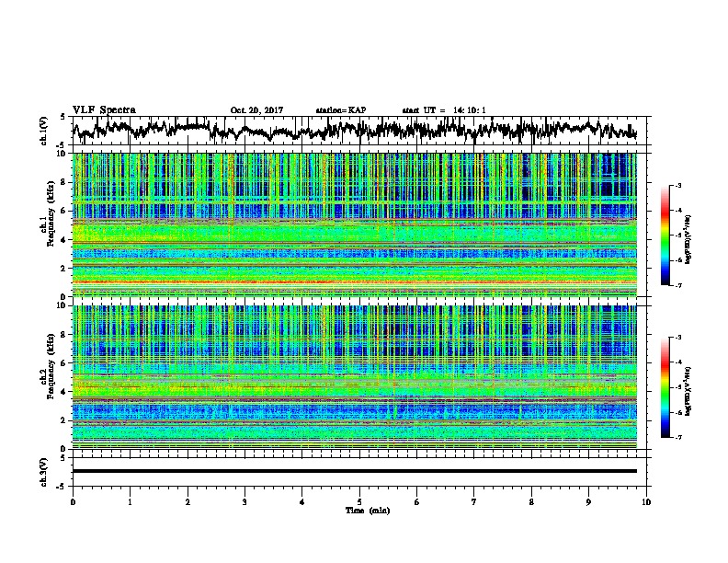This screenshot has height=563, width=728.
Task: Click time axis tick label "6"
Action: [417, 502]
